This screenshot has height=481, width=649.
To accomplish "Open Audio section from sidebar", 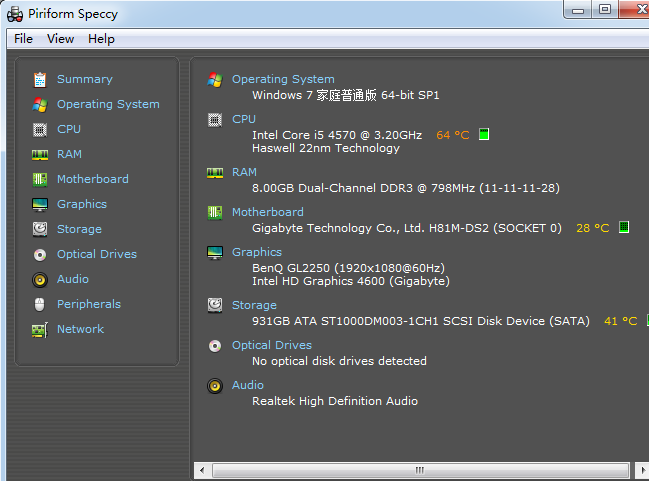I will click(73, 279).
